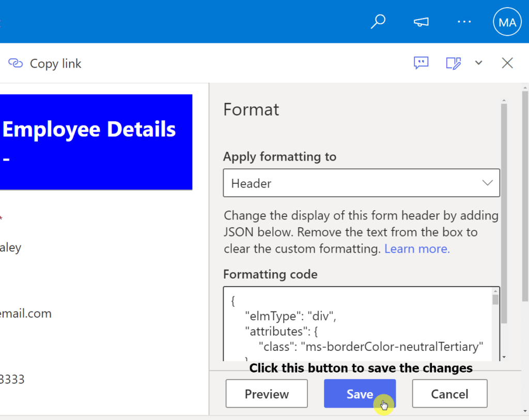Click the edit form pencil icon
The image size is (529, 420).
point(454,63)
